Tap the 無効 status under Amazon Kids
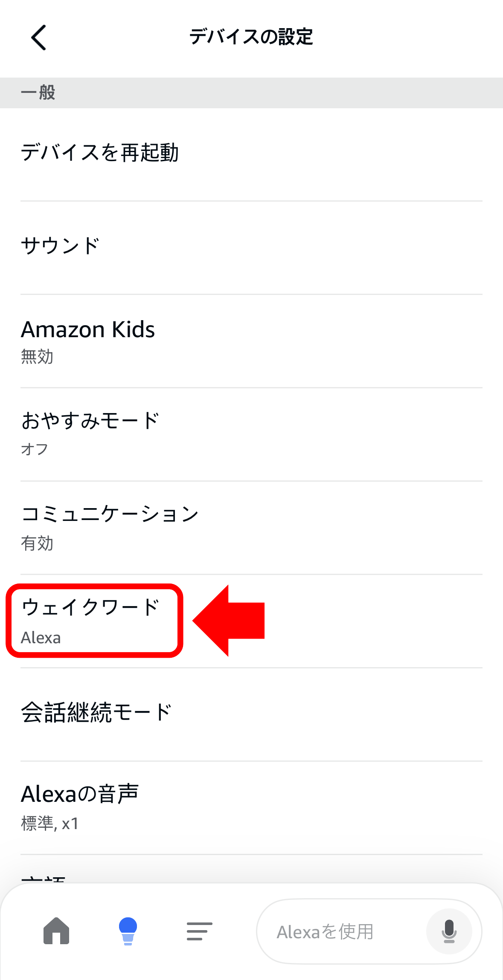Viewport: 503px width, 980px height. pyautogui.click(x=37, y=357)
